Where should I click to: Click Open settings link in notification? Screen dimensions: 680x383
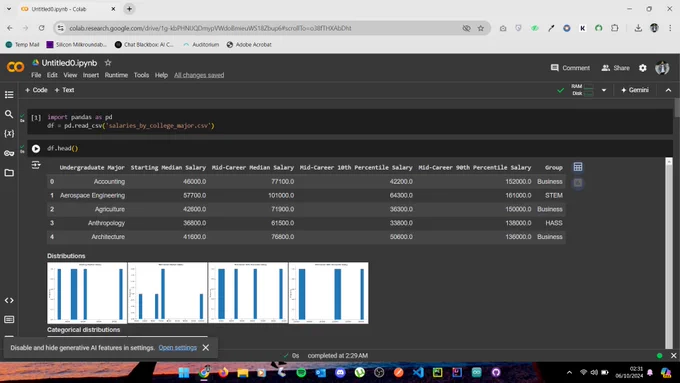coord(177,347)
